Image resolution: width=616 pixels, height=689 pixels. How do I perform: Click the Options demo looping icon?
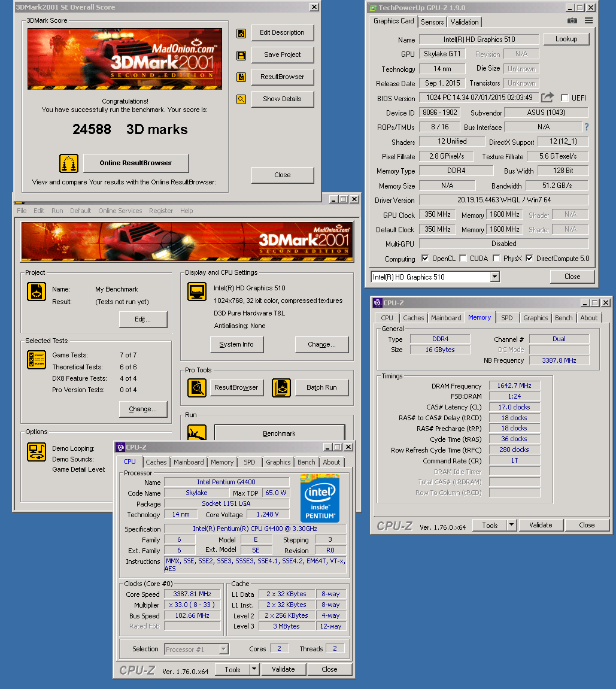[37, 452]
